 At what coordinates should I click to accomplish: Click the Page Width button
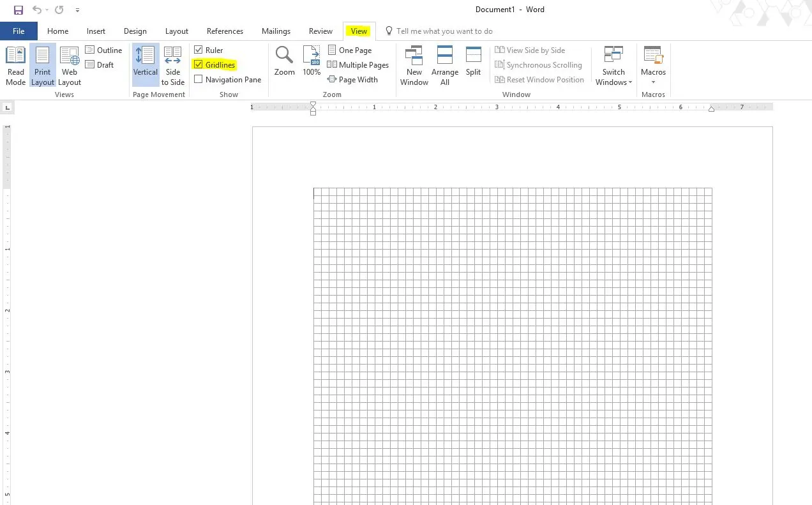coord(353,79)
